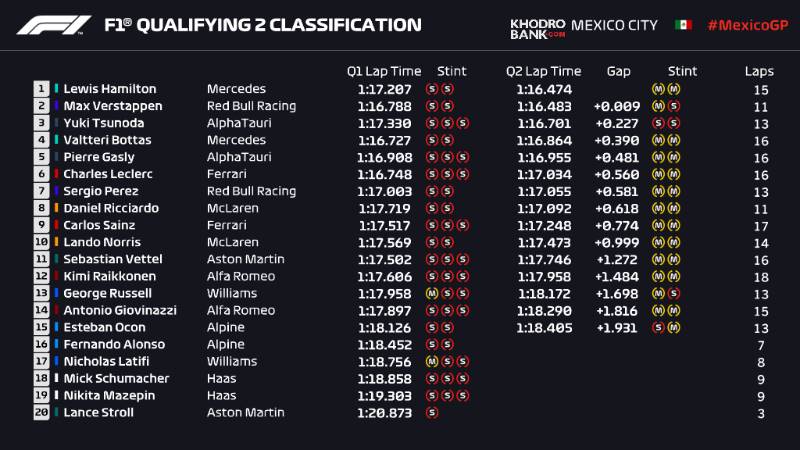Click the position 1 number badge

pyautogui.click(x=41, y=89)
